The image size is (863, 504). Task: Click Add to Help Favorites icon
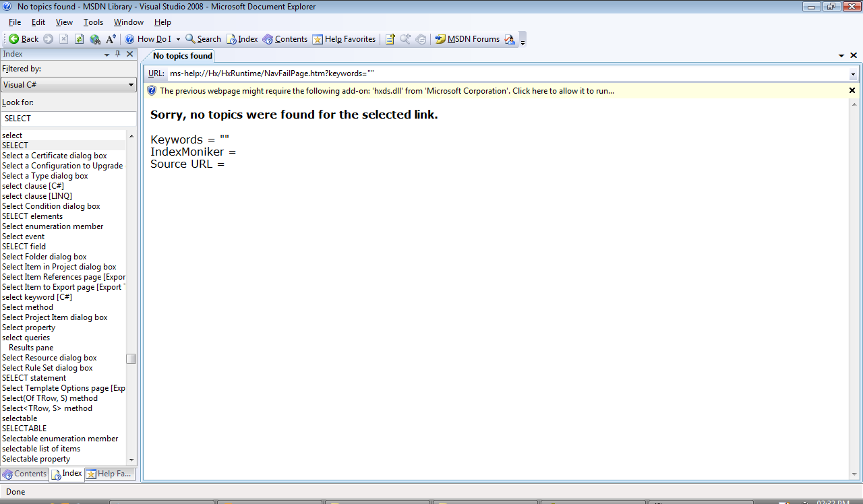click(x=390, y=39)
